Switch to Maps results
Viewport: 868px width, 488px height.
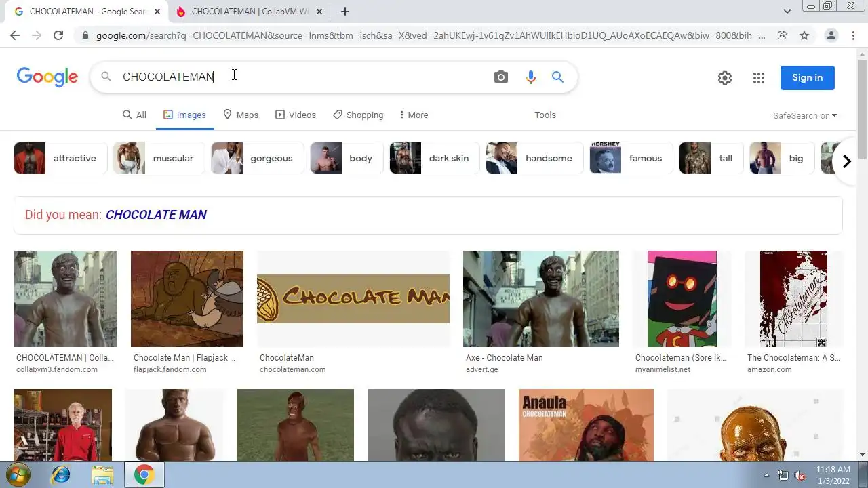tap(241, 115)
